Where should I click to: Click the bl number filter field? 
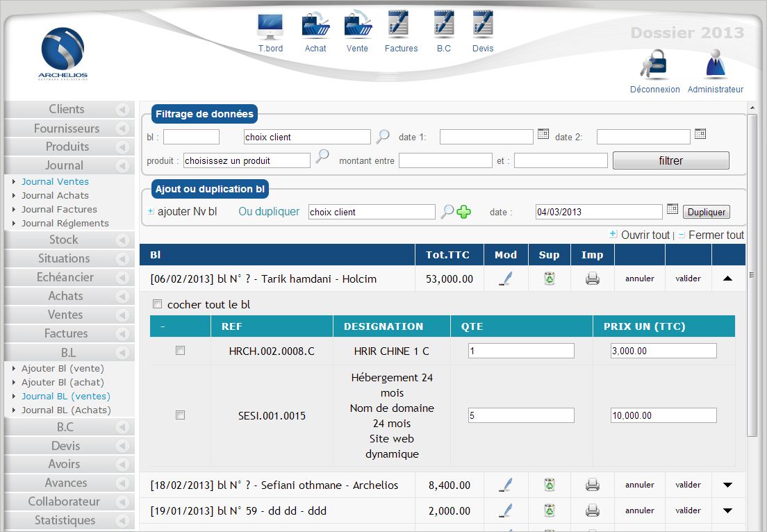191,137
